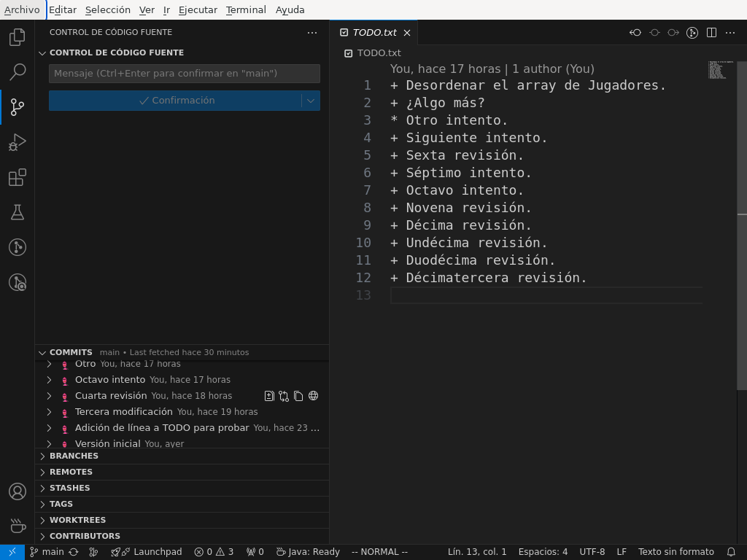Open errors and warnings status item

pyautogui.click(x=214, y=552)
